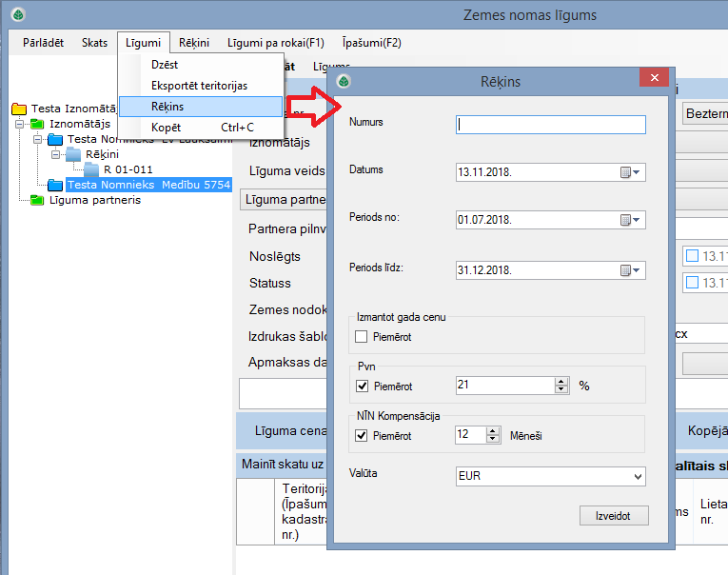Choose Dzēst in the Līgumi menu
The height and width of the screenshot is (575, 728).
pyautogui.click(x=165, y=65)
